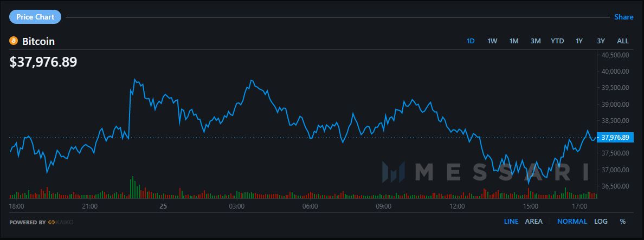Toggle chart to LINE mode

coord(511,221)
